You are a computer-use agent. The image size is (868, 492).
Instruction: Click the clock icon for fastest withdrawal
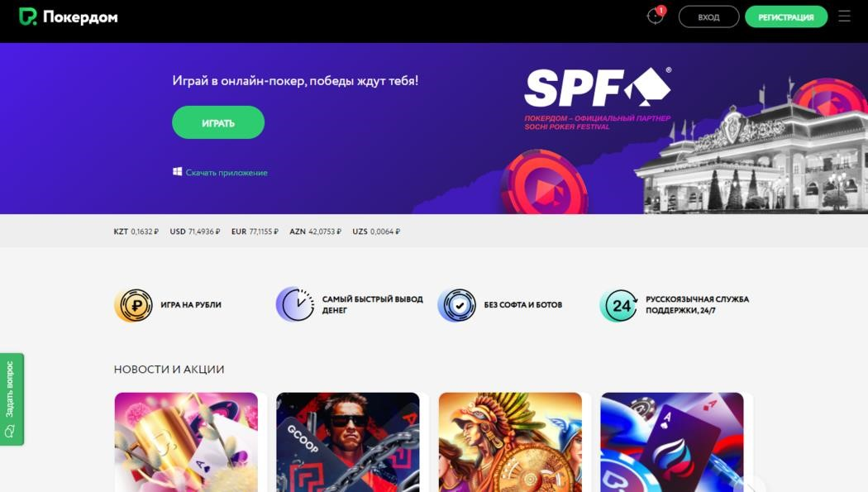(295, 304)
